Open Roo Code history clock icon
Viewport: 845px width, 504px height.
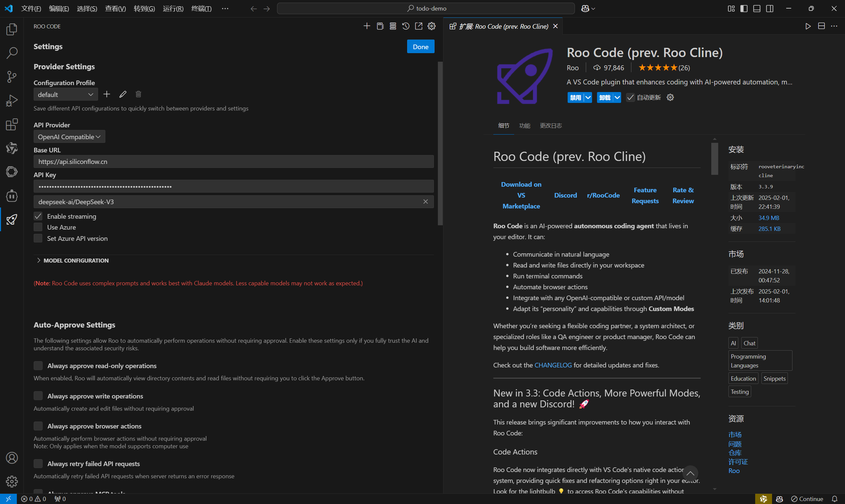(x=405, y=26)
